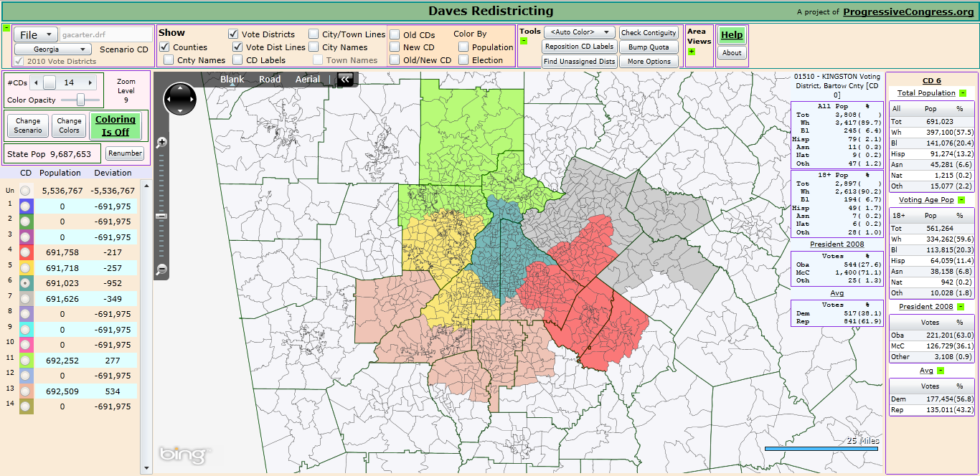Collapse the Total Population section
980x476 pixels.
tap(963, 93)
